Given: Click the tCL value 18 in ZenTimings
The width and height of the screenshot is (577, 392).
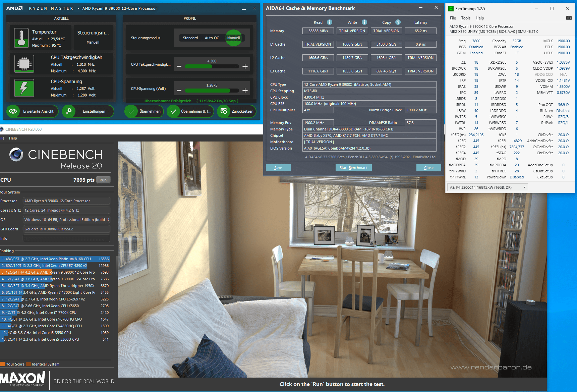Looking at the screenshot, I should 476,62.
